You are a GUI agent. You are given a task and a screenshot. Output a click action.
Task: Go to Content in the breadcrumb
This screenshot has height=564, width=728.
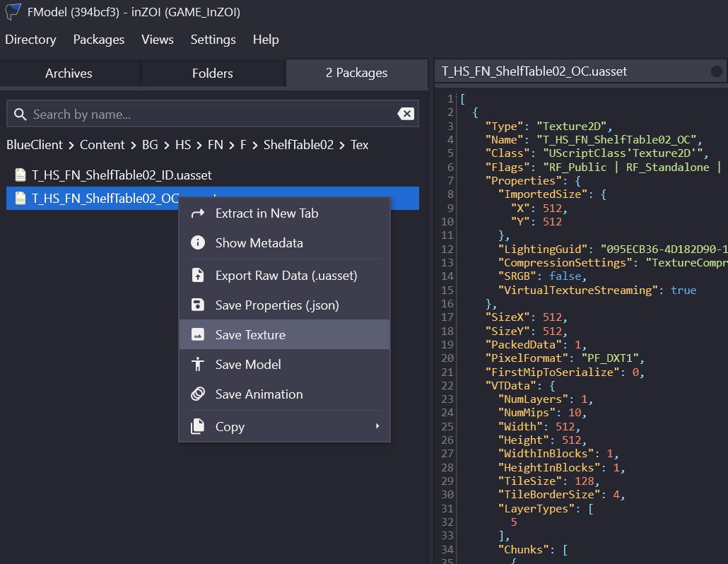(102, 145)
